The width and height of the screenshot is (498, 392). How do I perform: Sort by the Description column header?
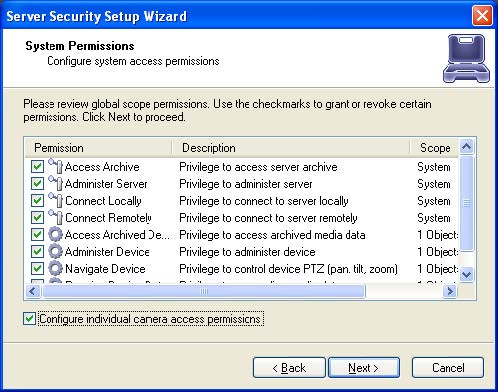[x=291, y=148]
